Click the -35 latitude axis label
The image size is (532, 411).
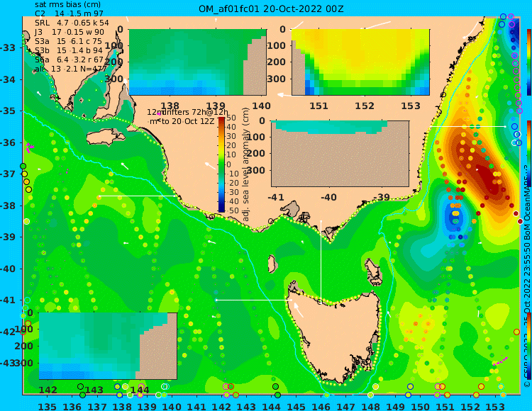(x=8, y=111)
